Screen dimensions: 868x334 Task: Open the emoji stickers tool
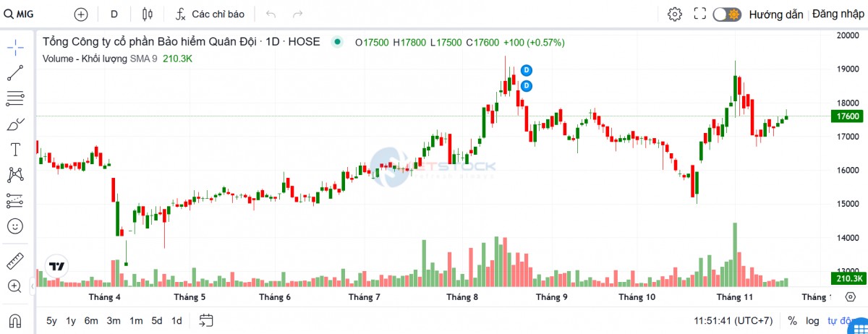[15, 226]
